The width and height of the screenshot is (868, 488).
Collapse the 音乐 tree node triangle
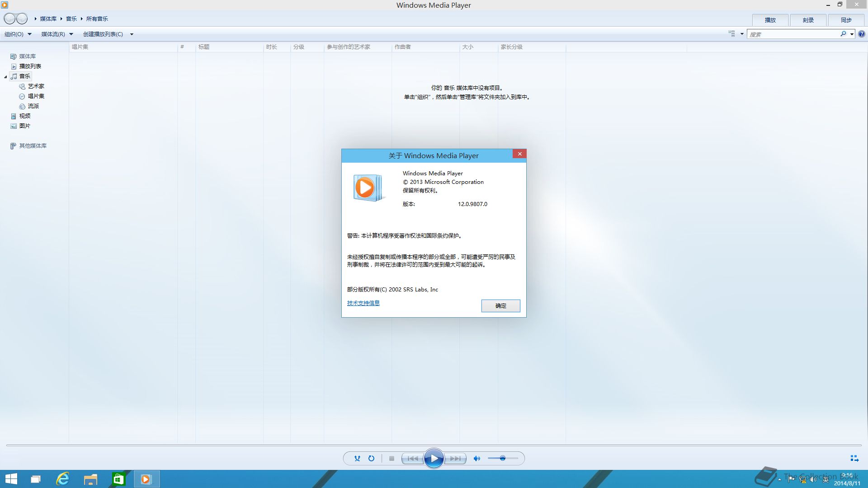click(x=5, y=76)
